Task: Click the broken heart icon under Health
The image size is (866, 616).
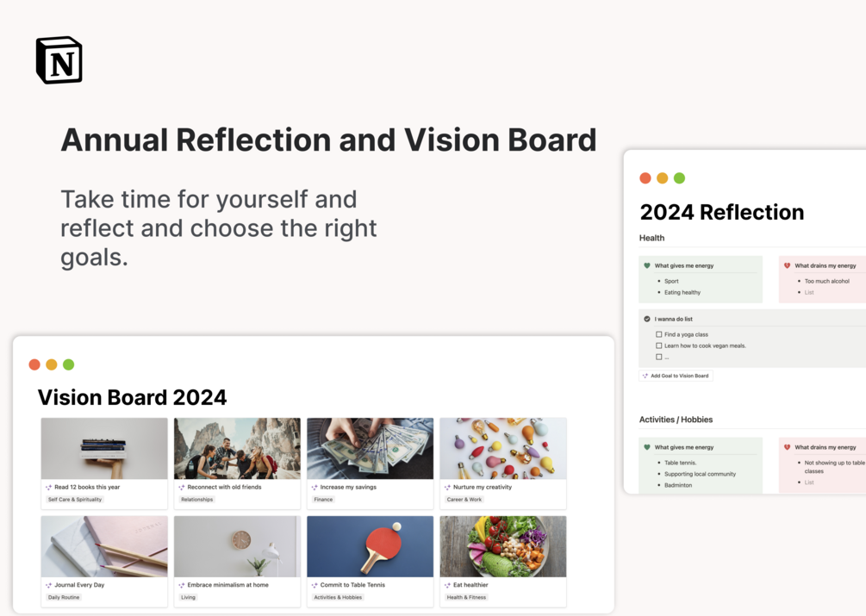Action: [787, 265]
